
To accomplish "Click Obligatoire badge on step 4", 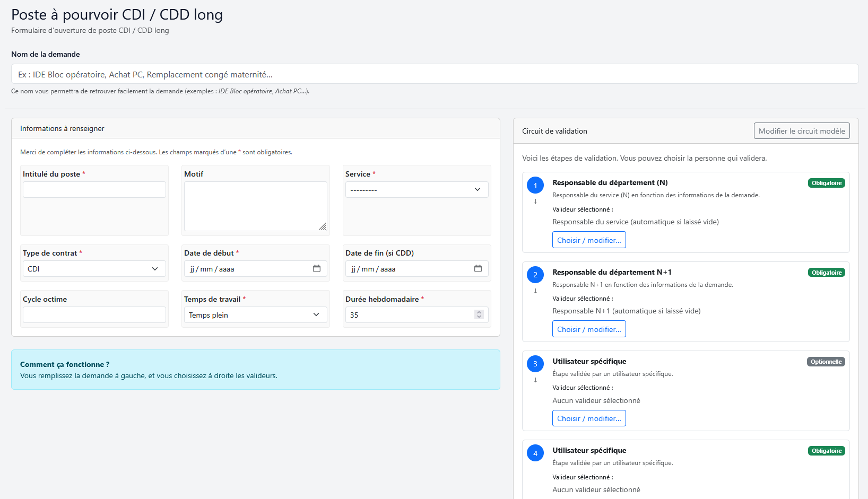I will [827, 451].
